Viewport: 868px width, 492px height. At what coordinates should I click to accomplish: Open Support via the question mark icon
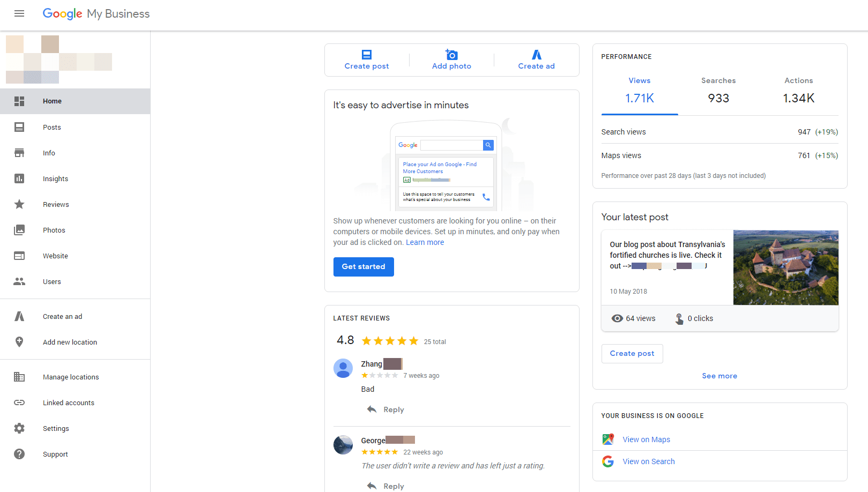[19, 454]
